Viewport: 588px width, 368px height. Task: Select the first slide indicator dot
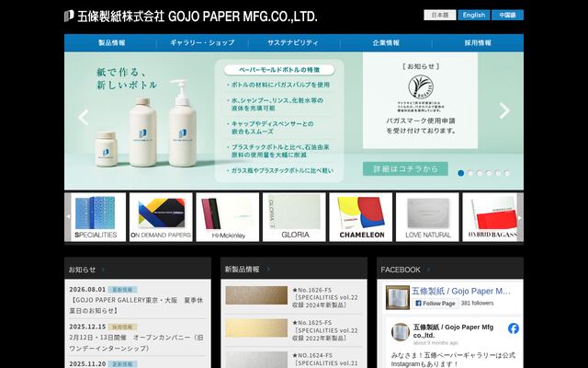[x=461, y=173]
